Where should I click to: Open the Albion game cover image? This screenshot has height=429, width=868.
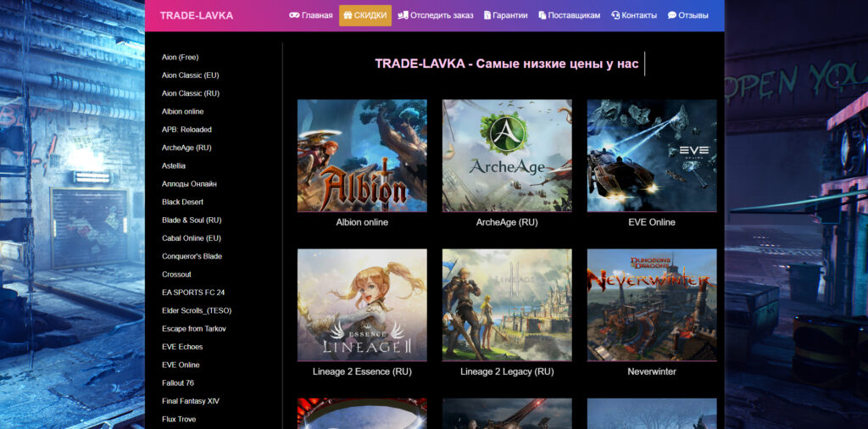pos(362,155)
